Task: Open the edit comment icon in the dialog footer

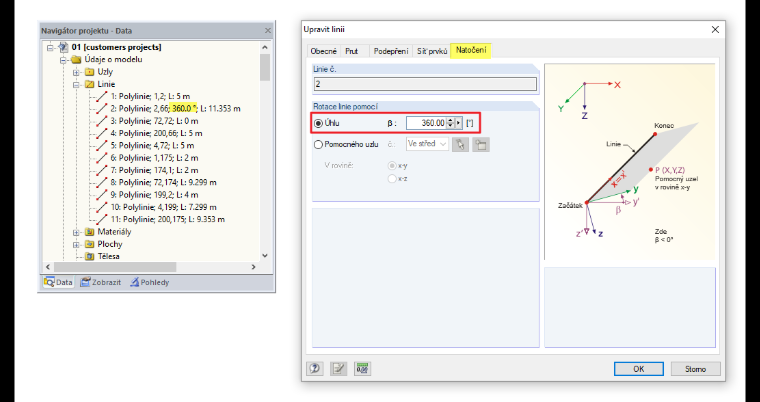Action: click(x=338, y=369)
